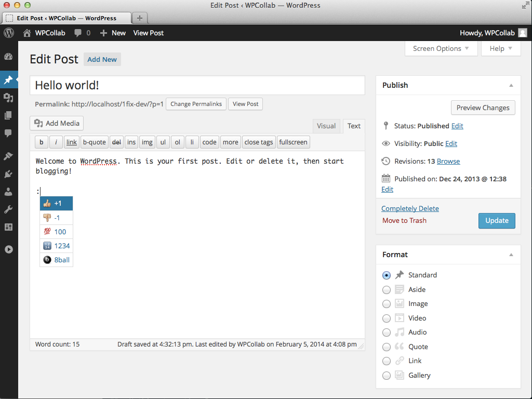Switch to the Text editor tab
Viewport: 532px width, 399px height.
point(354,126)
